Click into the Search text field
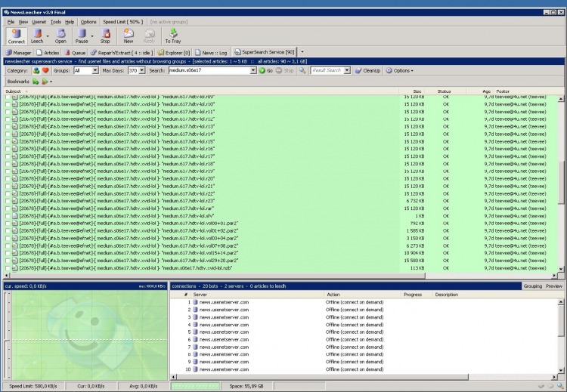Image resolution: width=567 pixels, height=392 pixels. [x=209, y=70]
